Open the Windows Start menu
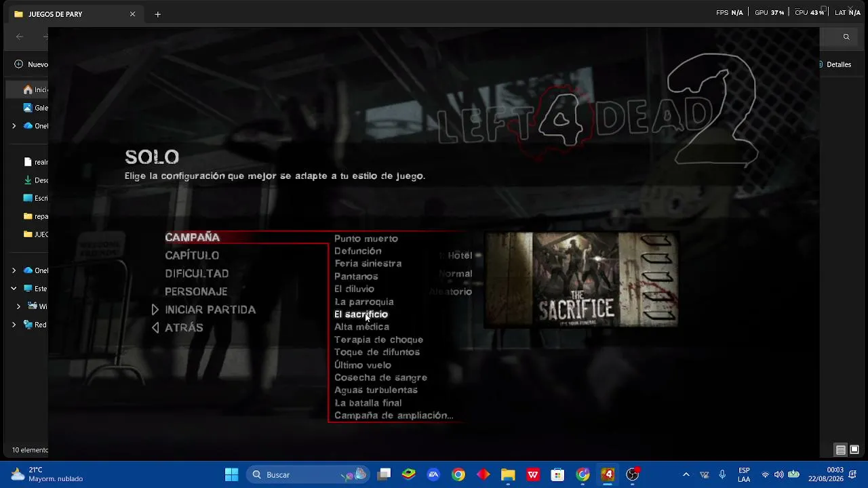The image size is (868, 488). pos(231,474)
